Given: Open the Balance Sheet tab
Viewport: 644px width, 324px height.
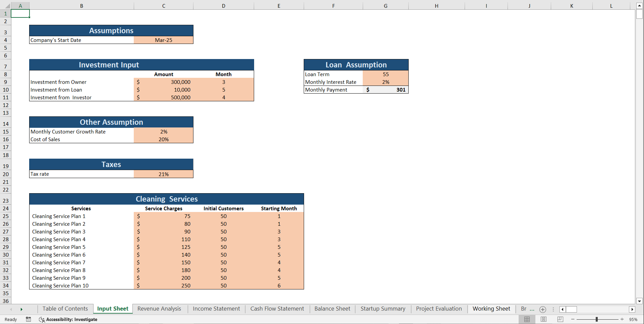Looking at the screenshot, I should point(332,309).
